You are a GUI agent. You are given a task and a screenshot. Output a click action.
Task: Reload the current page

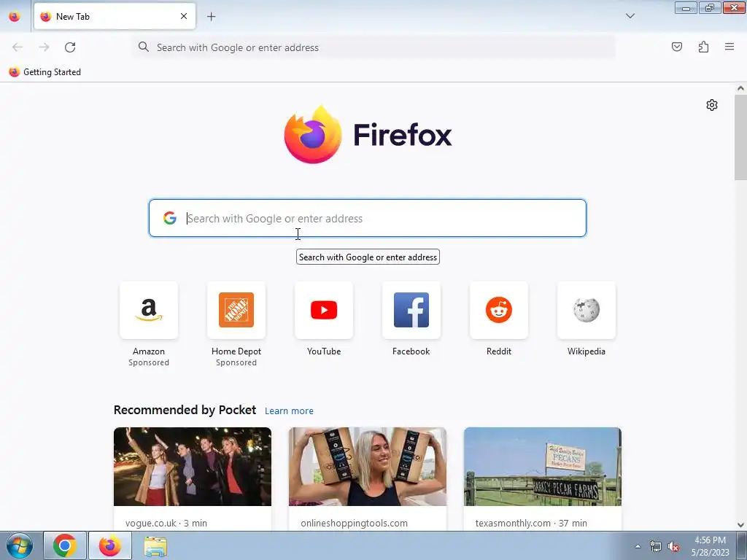[x=70, y=47]
